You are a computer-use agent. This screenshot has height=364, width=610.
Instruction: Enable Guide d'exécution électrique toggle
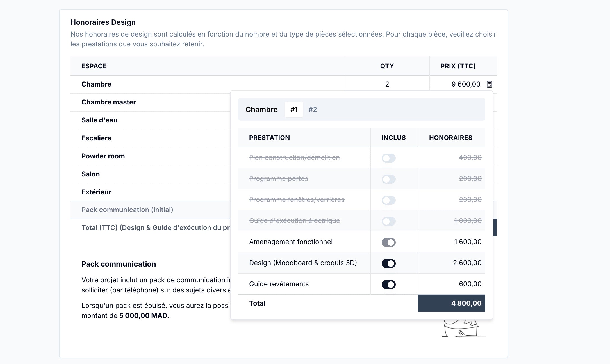pyautogui.click(x=388, y=221)
